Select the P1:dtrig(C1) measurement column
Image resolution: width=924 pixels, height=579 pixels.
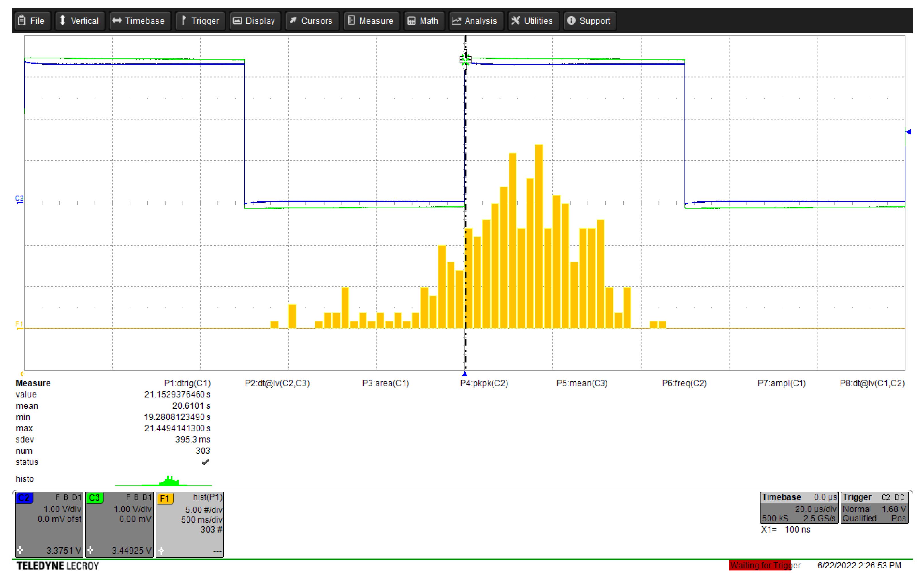point(187,383)
